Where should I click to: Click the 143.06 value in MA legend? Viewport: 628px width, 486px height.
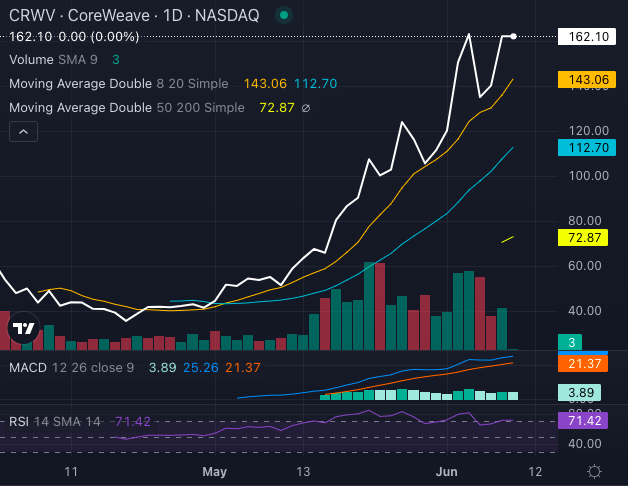click(265, 84)
